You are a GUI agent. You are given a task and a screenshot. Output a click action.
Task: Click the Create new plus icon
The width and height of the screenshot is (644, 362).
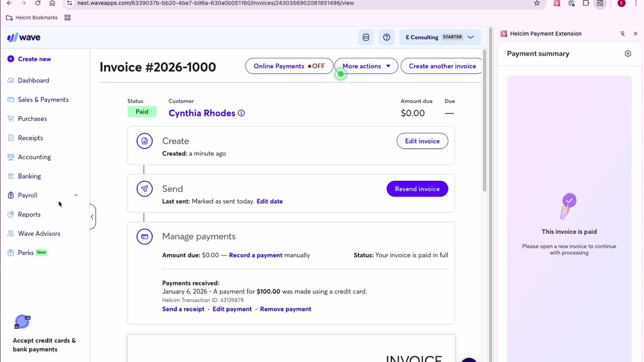click(11, 59)
